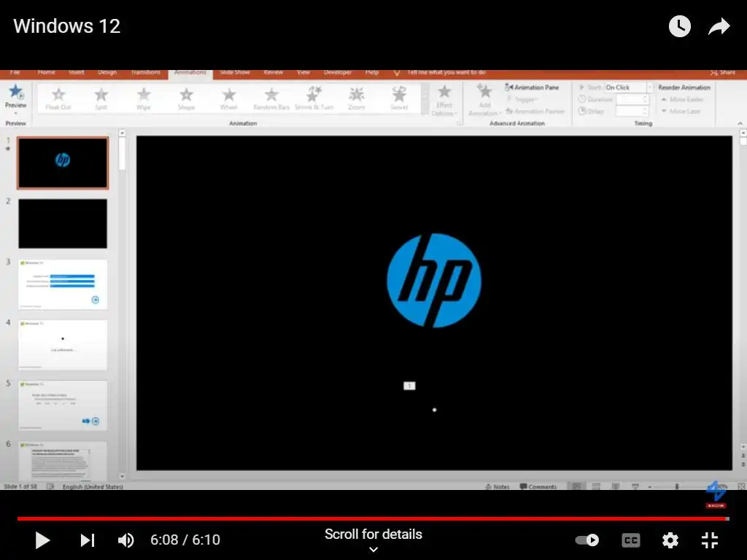Apply the Zoom animation effect
Screen dimensions: 747x560
pyautogui.click(x=356, y=99)
